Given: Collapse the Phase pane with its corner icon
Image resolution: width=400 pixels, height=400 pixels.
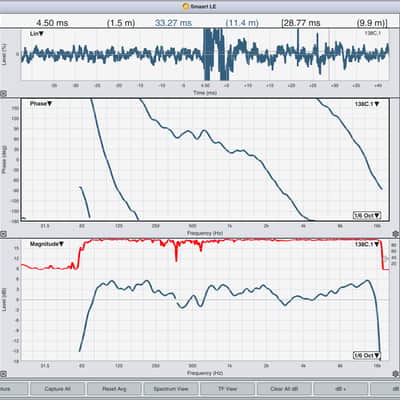Looking at the screenshot, I should (x=3, y=234).
